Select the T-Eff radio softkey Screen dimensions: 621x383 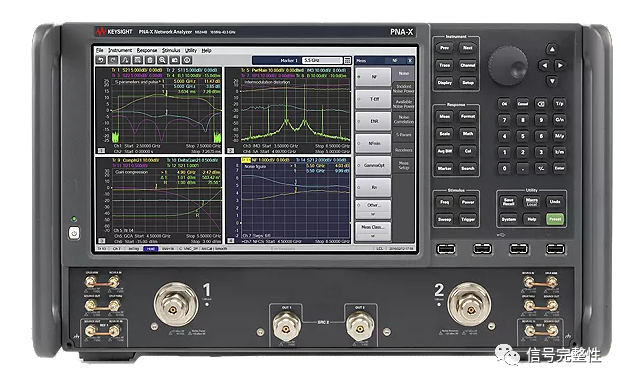point(373,99)
